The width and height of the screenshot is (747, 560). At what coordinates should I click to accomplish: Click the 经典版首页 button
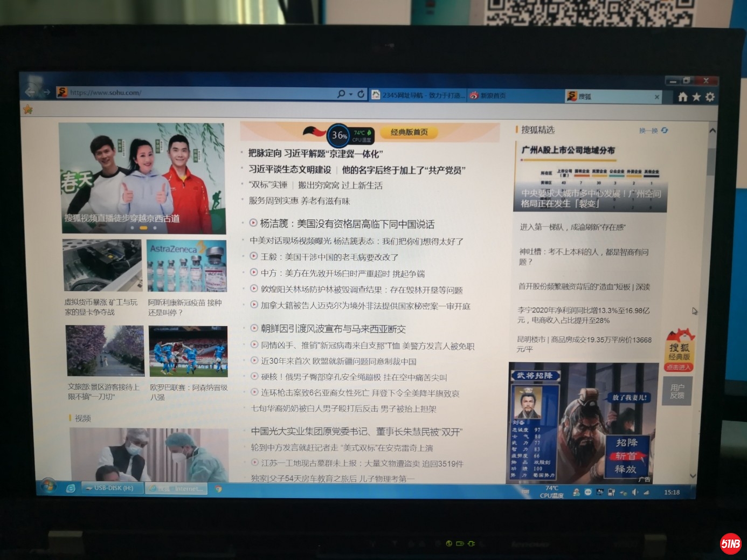(x=409, y=132)
